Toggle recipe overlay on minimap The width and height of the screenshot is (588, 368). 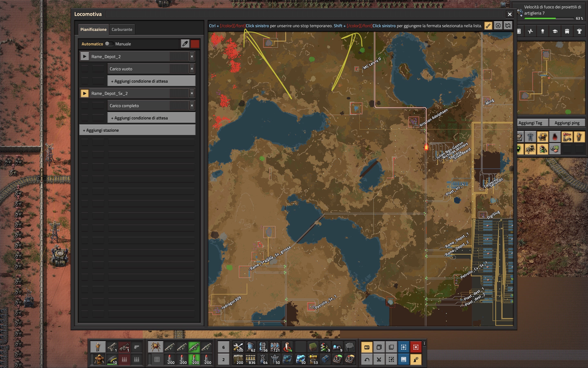[x=555, y=149]
